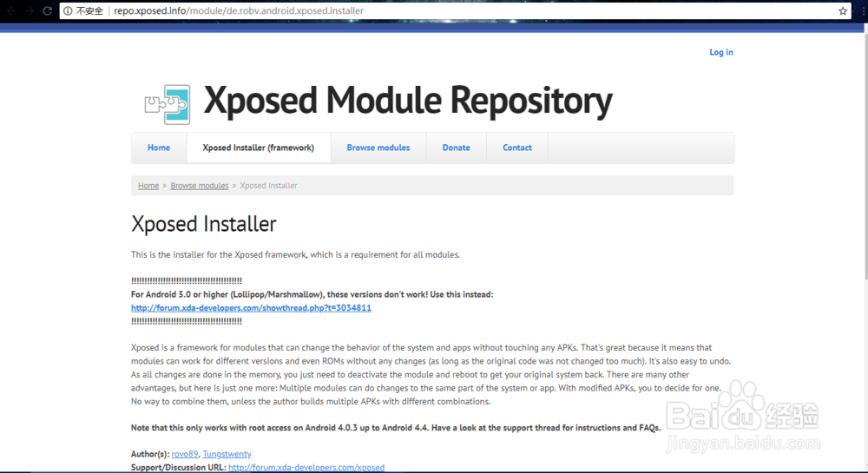Click Browse modules in the breadcrumb
868x473 pixels.
click(x=200, y=186)
